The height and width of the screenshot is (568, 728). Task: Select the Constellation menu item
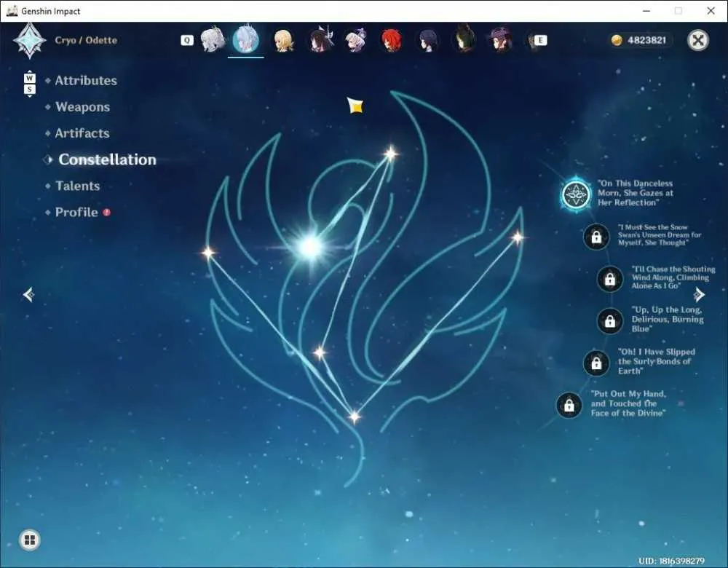point(107,159)
